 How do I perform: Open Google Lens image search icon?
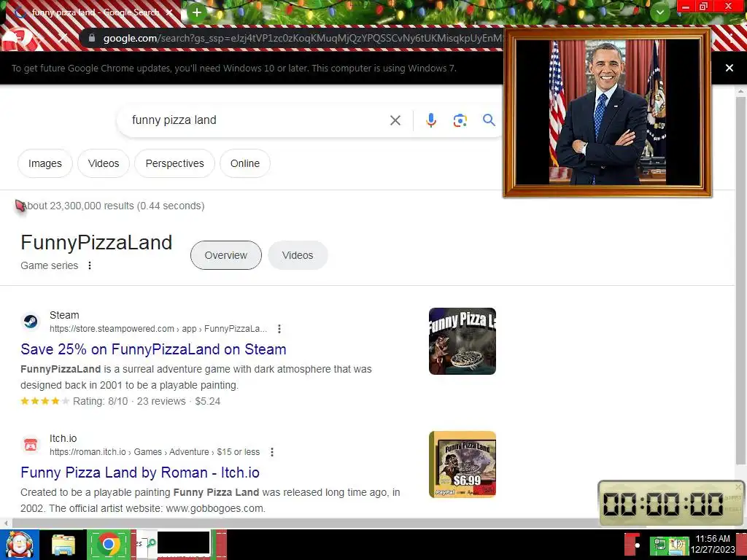click(460, 120)
